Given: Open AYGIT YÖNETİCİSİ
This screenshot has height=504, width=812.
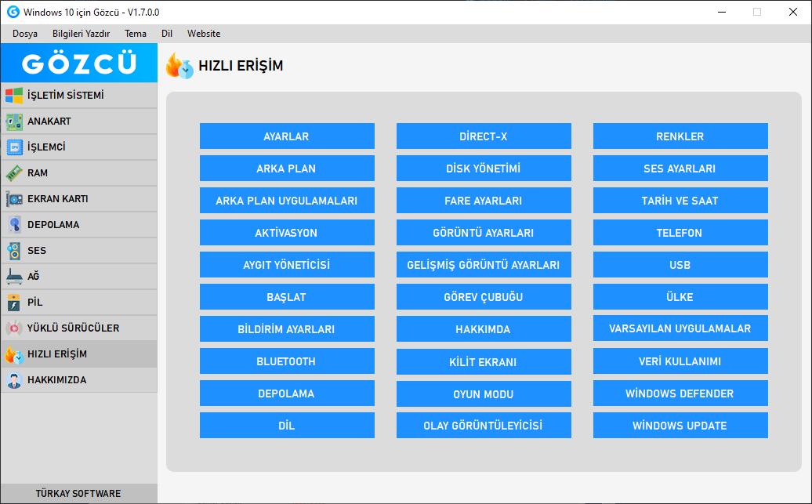Looking at the screenshot, I should click(x=287, y=265).
